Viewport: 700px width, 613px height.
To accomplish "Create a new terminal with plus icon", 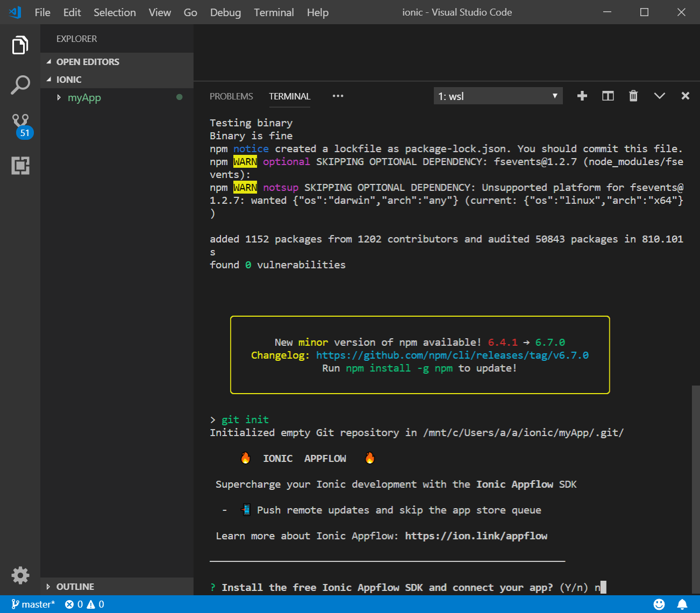I will click(582, 96).
